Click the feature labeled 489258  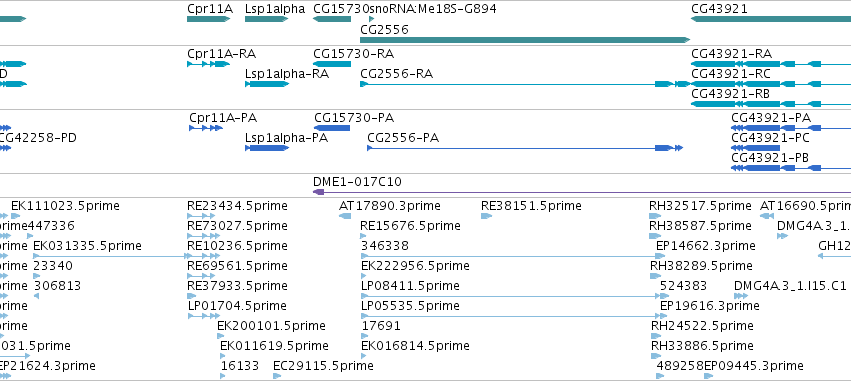point(680,366)
